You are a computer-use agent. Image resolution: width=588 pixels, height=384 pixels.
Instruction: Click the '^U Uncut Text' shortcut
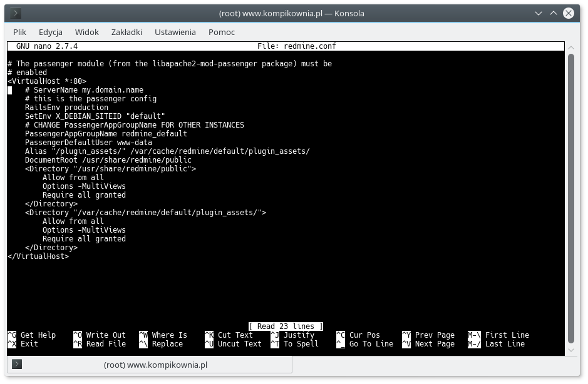pyautogui.click(x=233, y=343)
